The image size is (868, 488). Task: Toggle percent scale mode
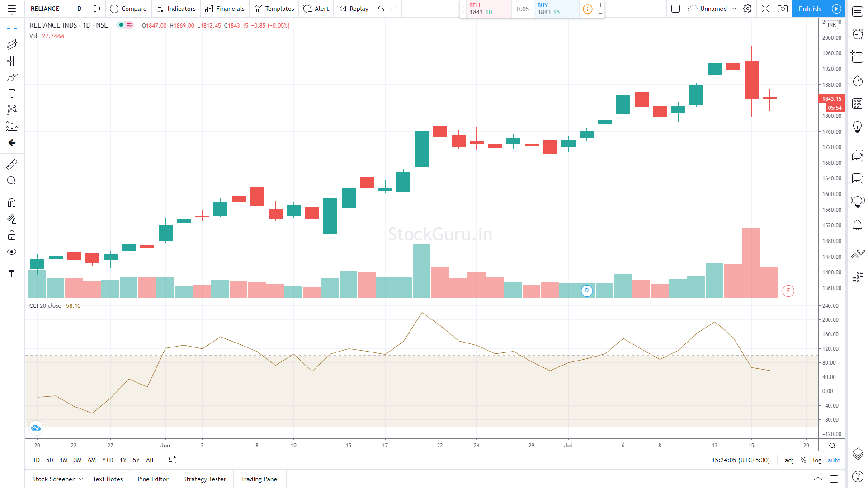click(x=803, y=460)
